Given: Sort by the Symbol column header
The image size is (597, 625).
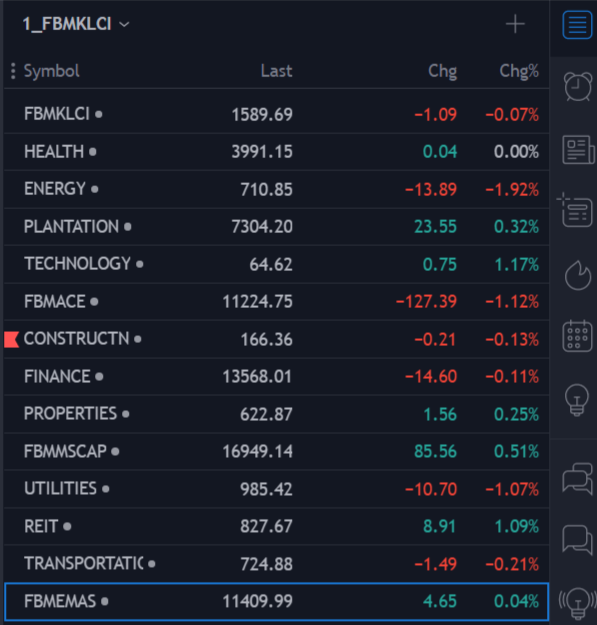Looking at the screenshot, I should coord(51,71).
